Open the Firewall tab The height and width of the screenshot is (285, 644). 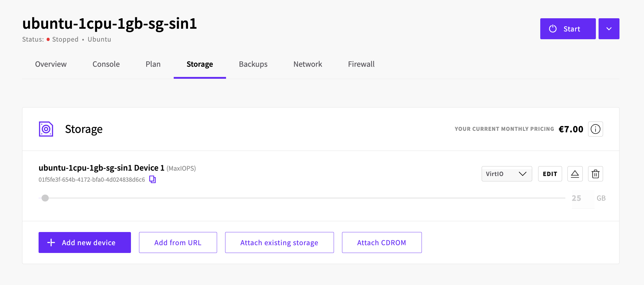[x=361, y=64]
